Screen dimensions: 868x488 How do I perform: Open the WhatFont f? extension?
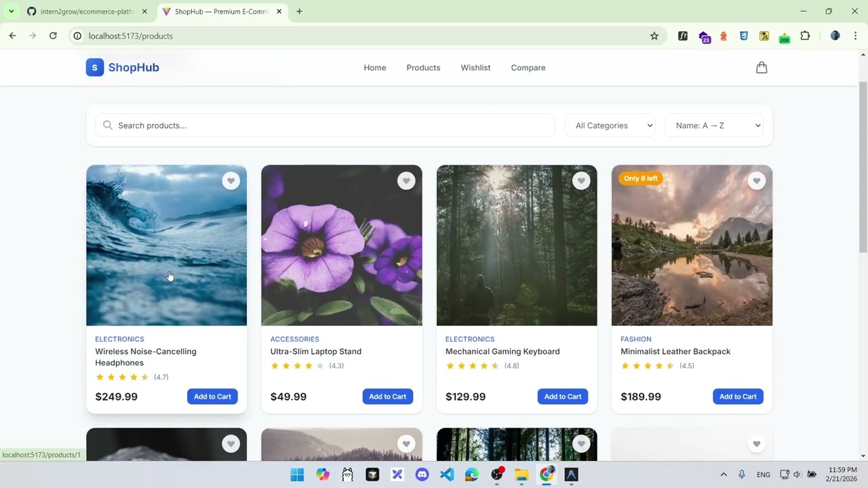point(683,36)
